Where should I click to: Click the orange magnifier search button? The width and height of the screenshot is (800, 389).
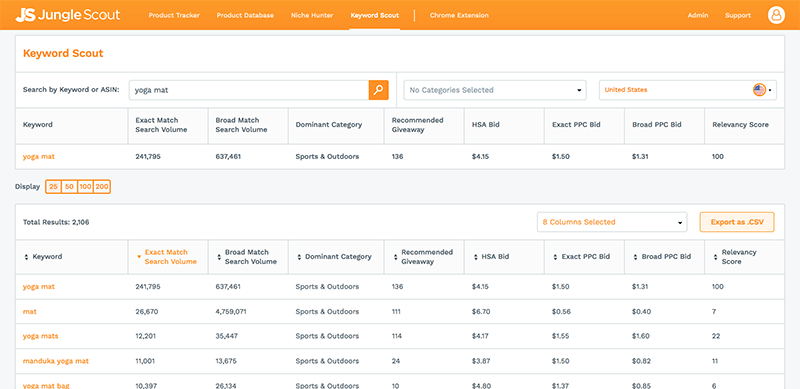tap(379, 90)
